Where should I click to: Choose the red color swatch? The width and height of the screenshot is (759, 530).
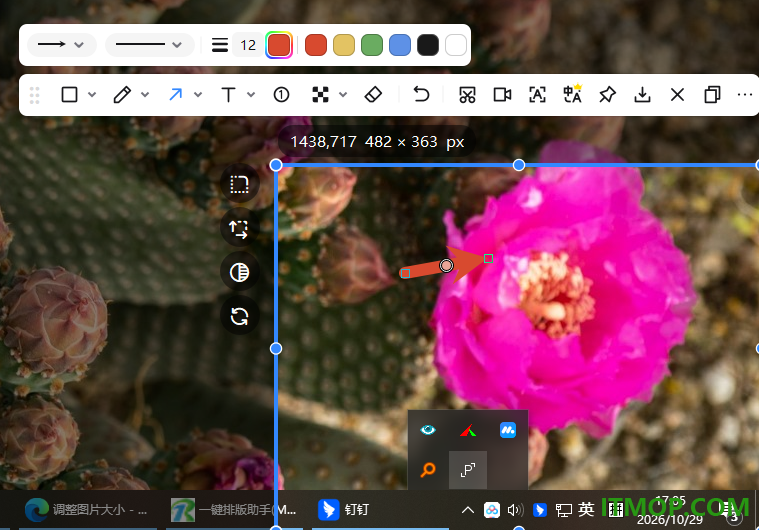click(316, 45)
